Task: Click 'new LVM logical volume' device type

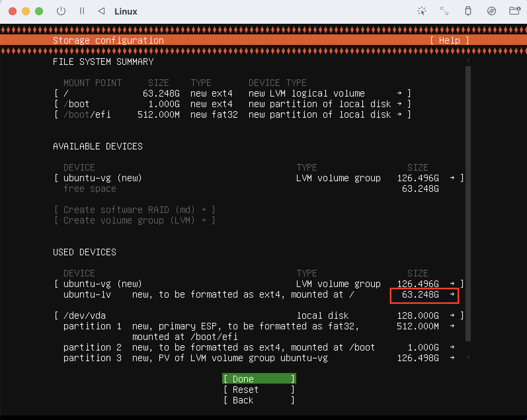Action: point(306,93)
